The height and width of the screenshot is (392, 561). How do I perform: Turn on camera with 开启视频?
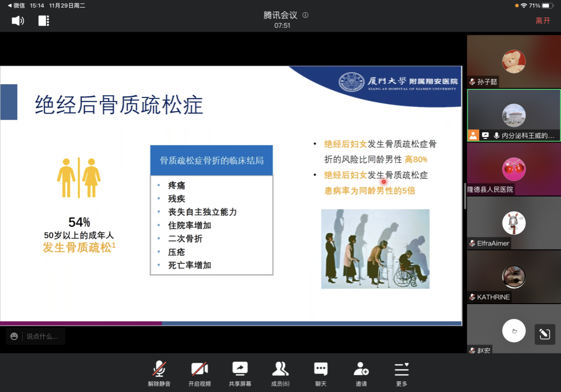(200, 373)
